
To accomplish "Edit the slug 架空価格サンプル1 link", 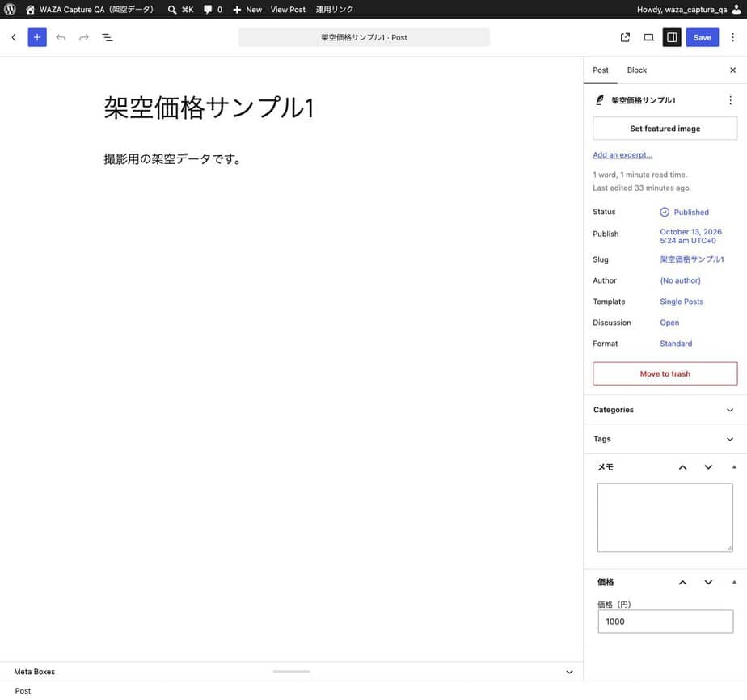I will point(692,259).
